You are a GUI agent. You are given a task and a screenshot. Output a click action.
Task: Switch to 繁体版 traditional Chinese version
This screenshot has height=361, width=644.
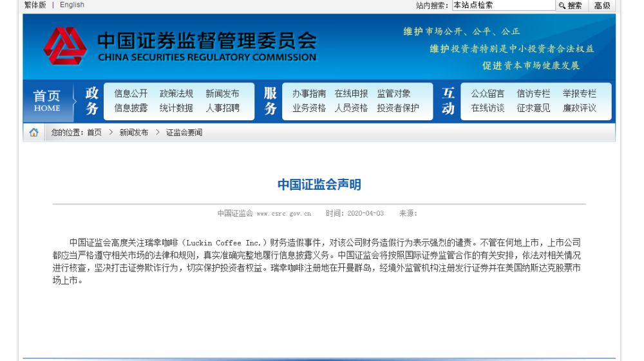[35, 5]
